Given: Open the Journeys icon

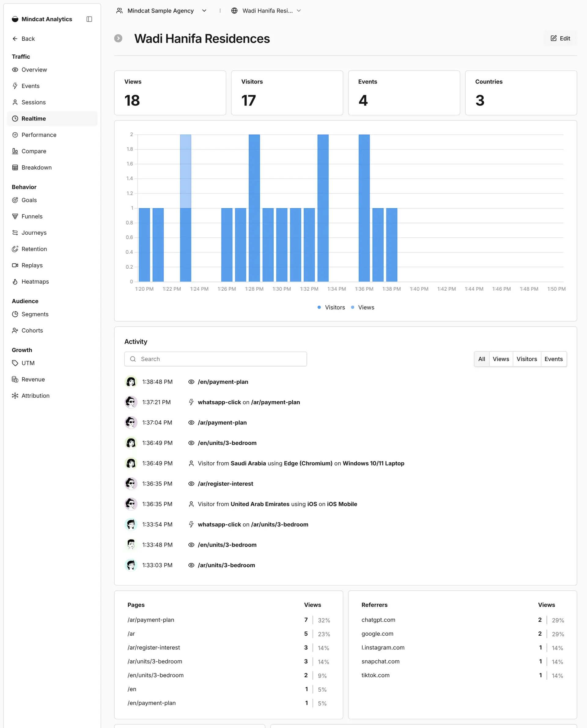Looking at the screenshot, I should coord(15,233).
